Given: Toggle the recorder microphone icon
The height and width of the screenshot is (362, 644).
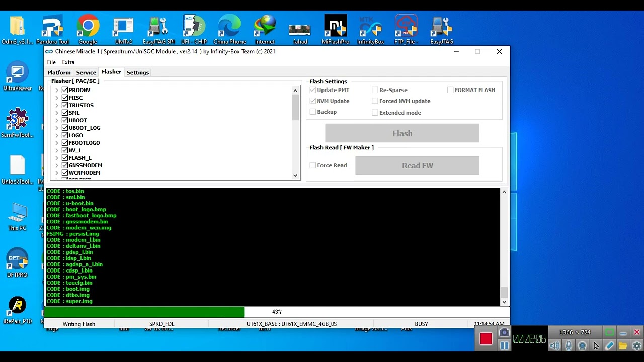Looking at the screenshot, I should point(569,346).
